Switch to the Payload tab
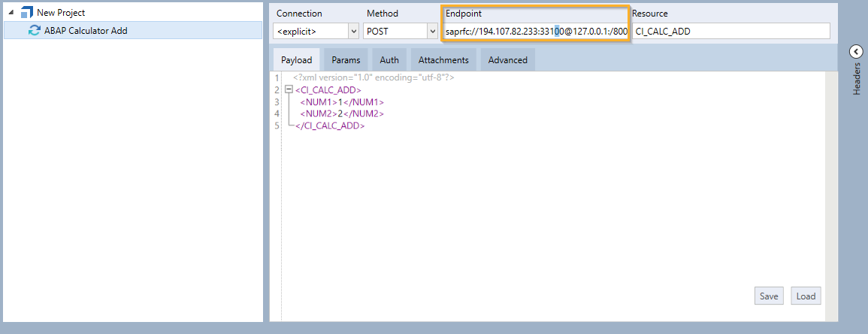The height and width of the screenshot is (334, 868). [x=296, y=60]
